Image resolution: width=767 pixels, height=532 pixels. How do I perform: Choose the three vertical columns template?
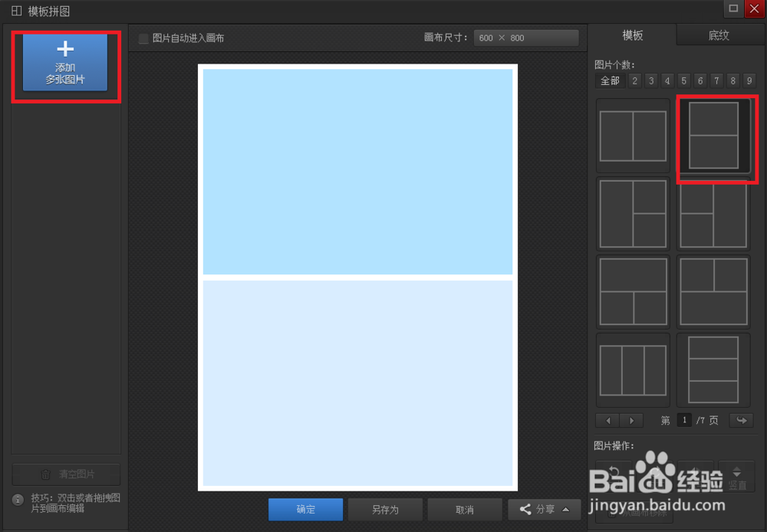click(633, 370)
